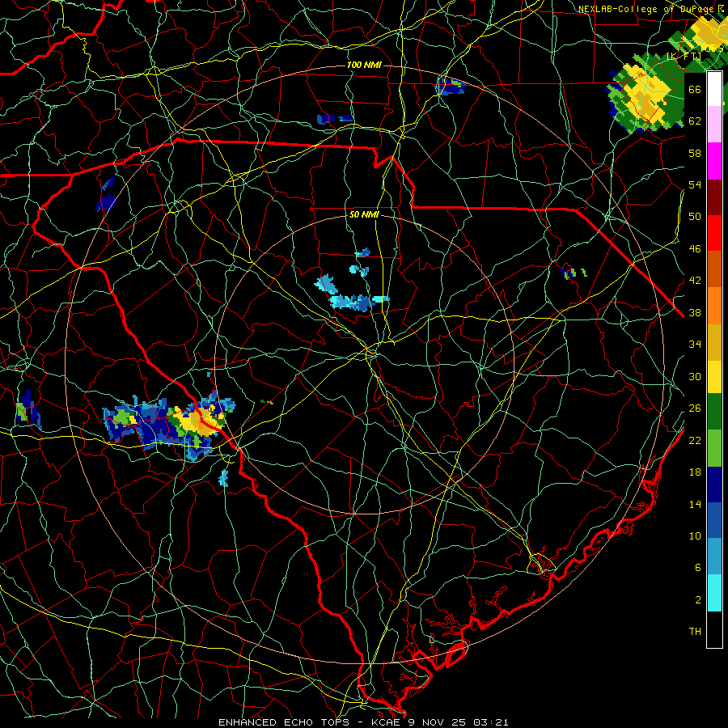Click the cyan legend color band
Screen dimensions: 728x728
pyautogui.click(x=714, y=593)
